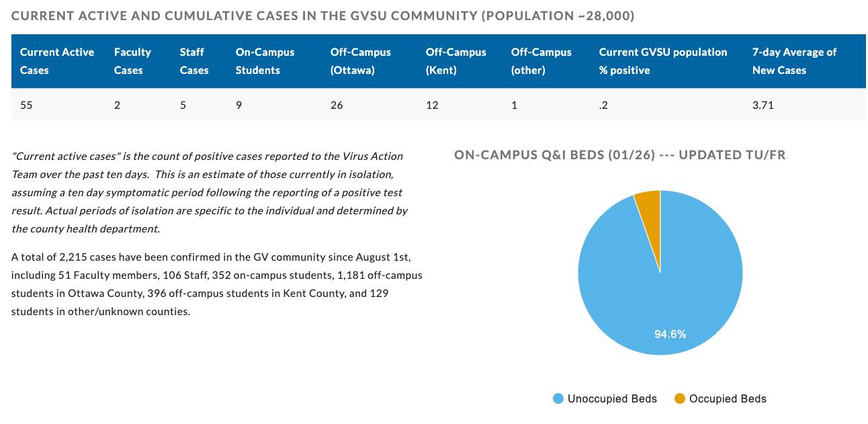This screenshot has height=424, width=868.
Task: Click the On-Campus Q&I Beds chart title
Action: tap(619, 155)
